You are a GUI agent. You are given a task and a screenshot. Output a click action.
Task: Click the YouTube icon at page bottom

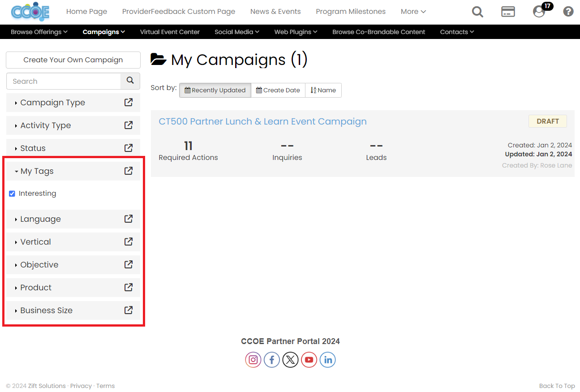coord(309,360)
